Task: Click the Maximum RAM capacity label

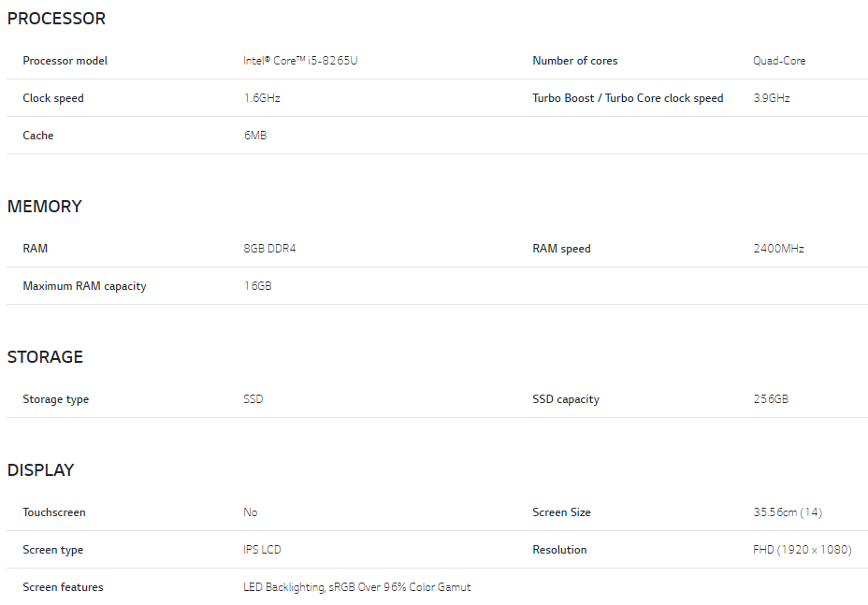Action: (x=84, y=286)
